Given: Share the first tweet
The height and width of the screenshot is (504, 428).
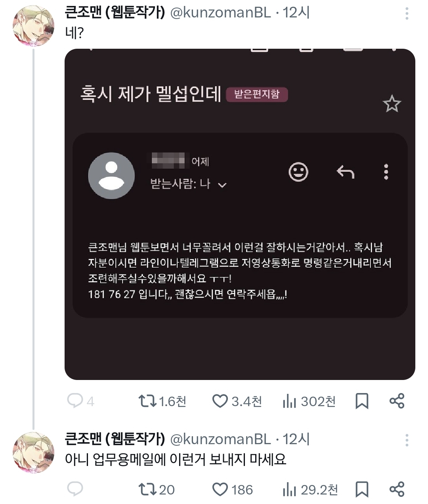Looking at the screenshot, I should 397,401.
